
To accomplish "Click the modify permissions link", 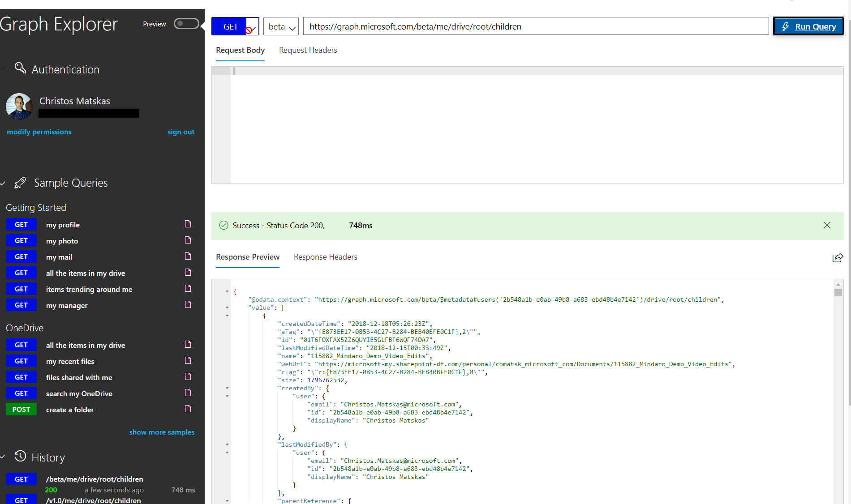I will 39,132.
